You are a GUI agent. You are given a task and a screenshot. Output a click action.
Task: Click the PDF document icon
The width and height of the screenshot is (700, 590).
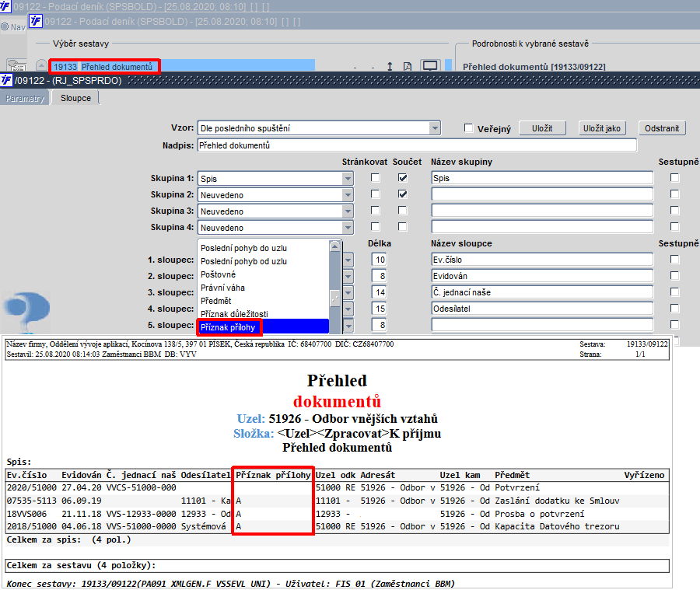(x=407, y=67)
